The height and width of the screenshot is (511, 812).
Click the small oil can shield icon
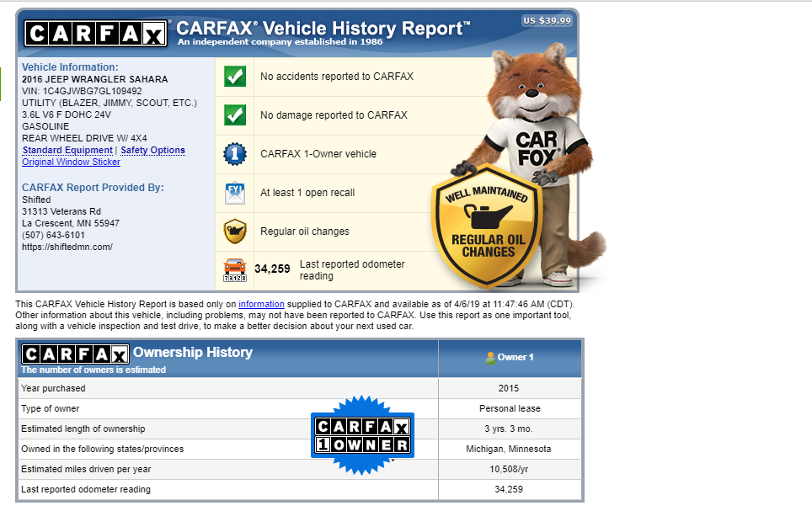235,232
